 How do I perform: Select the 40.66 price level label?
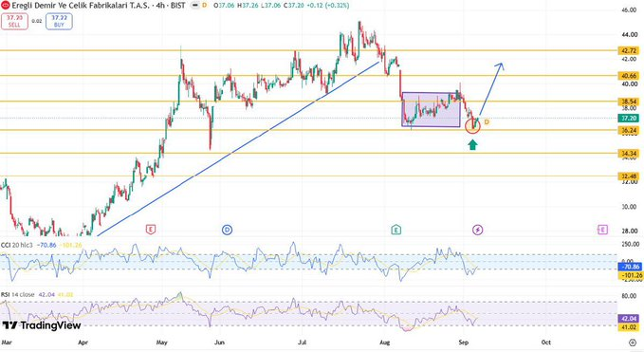(x=629, y=76)
